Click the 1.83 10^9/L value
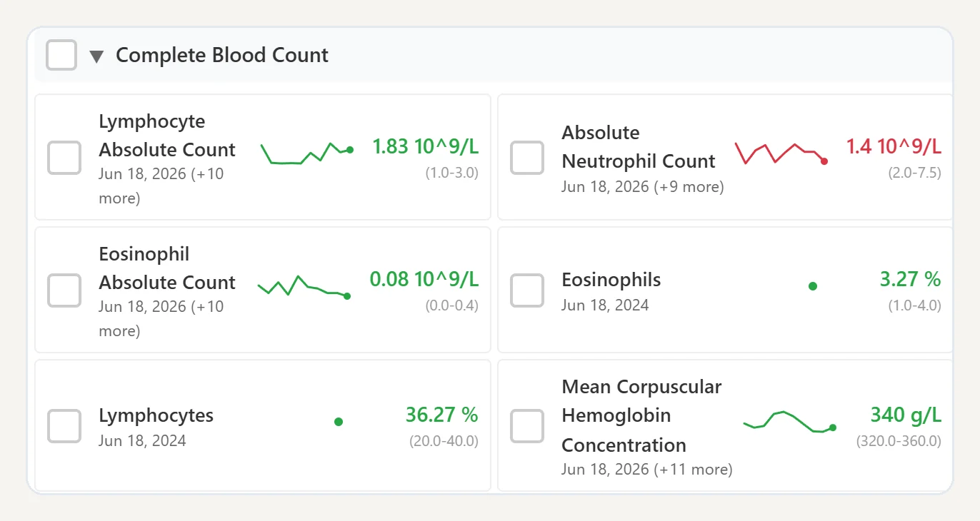The image size is (980, 521). (426, 146)
